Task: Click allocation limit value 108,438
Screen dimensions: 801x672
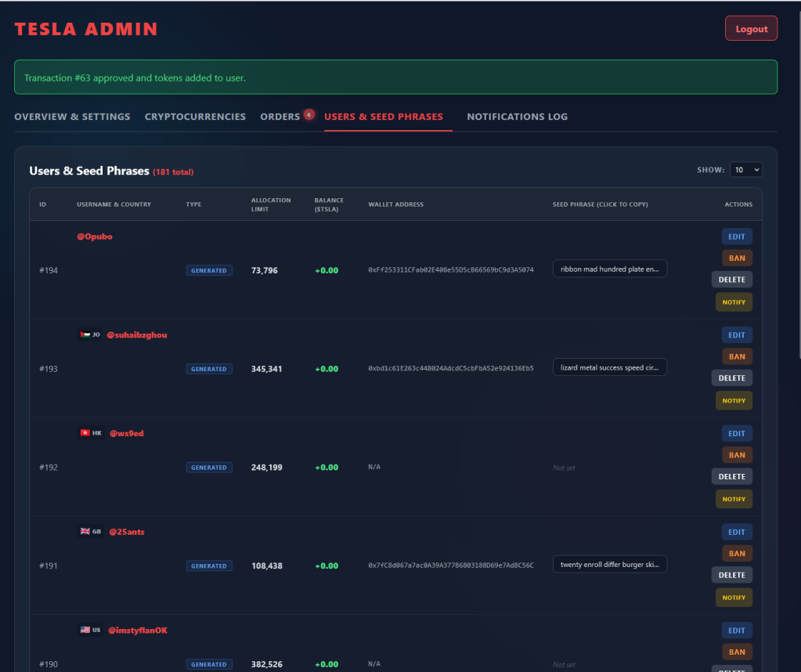Action: point(267,565)
